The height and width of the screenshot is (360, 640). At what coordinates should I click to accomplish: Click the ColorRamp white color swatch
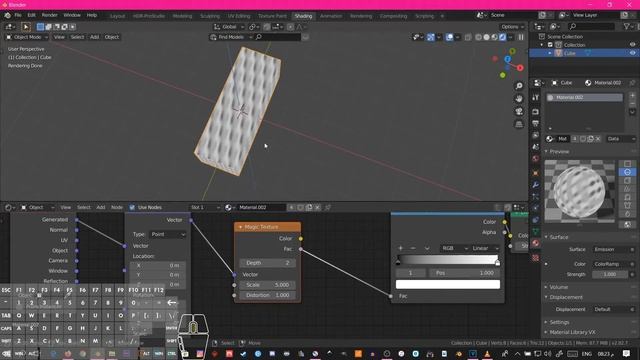pos(448,284)
